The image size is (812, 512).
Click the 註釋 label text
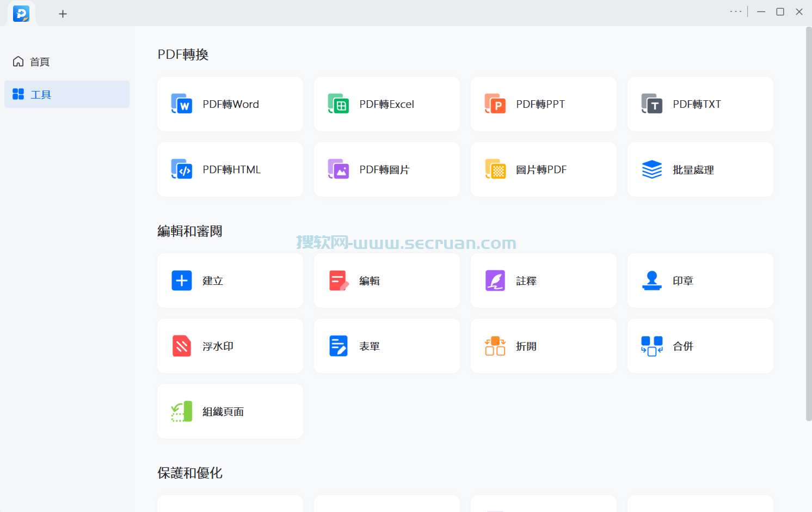click(x=526, y=281)
